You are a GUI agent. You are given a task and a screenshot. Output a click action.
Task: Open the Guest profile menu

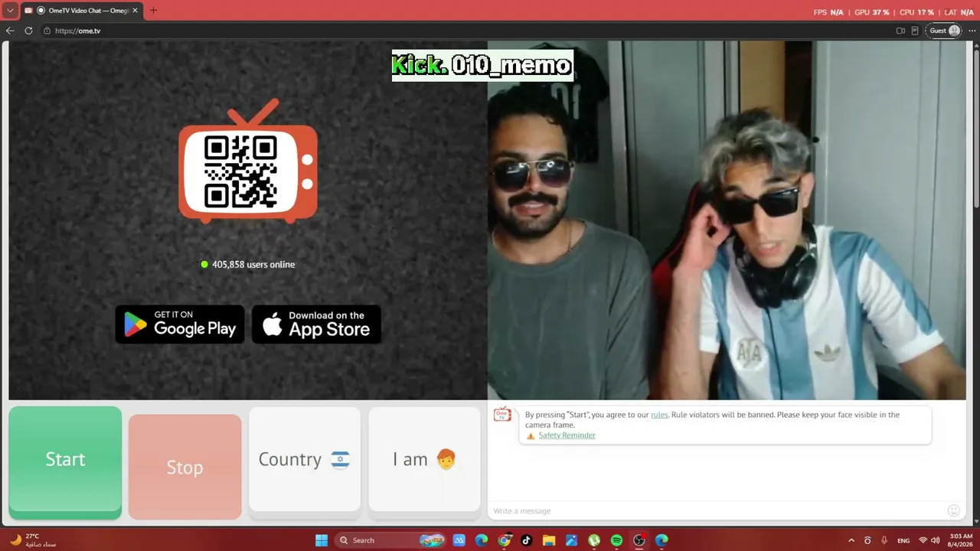coord(944,31)
